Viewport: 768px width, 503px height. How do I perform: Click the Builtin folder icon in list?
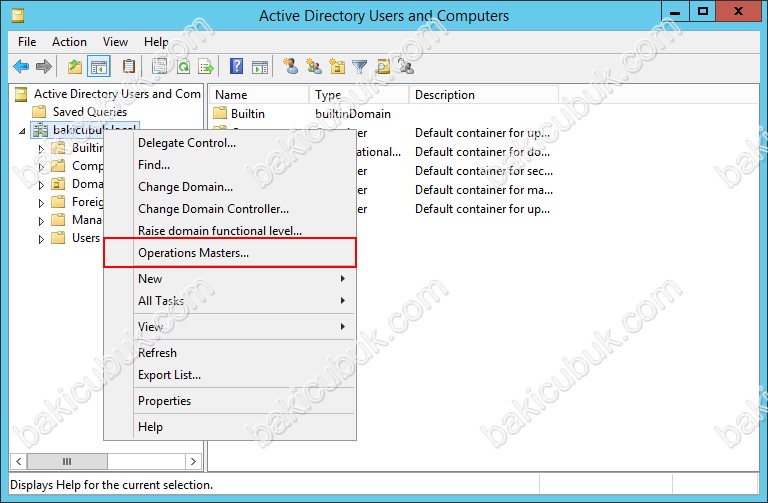[x=220, y=114]
